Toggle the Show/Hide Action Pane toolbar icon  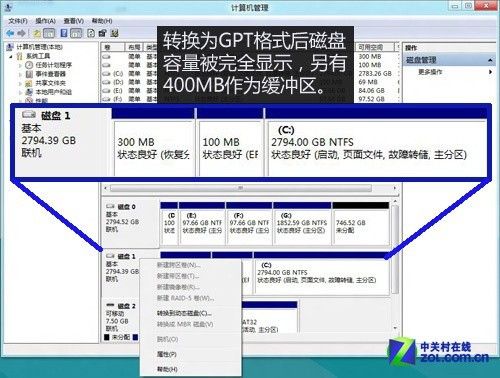point(76,33)
